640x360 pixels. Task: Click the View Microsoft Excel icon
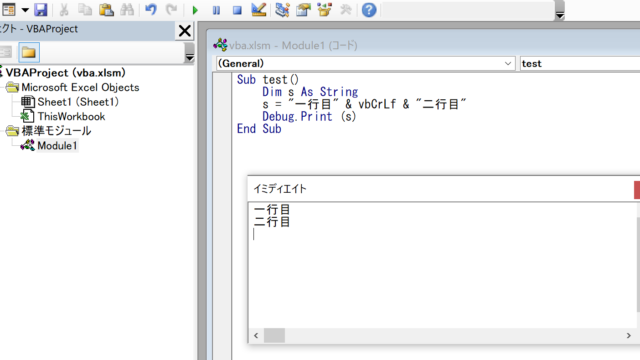[x=8, y=10]
